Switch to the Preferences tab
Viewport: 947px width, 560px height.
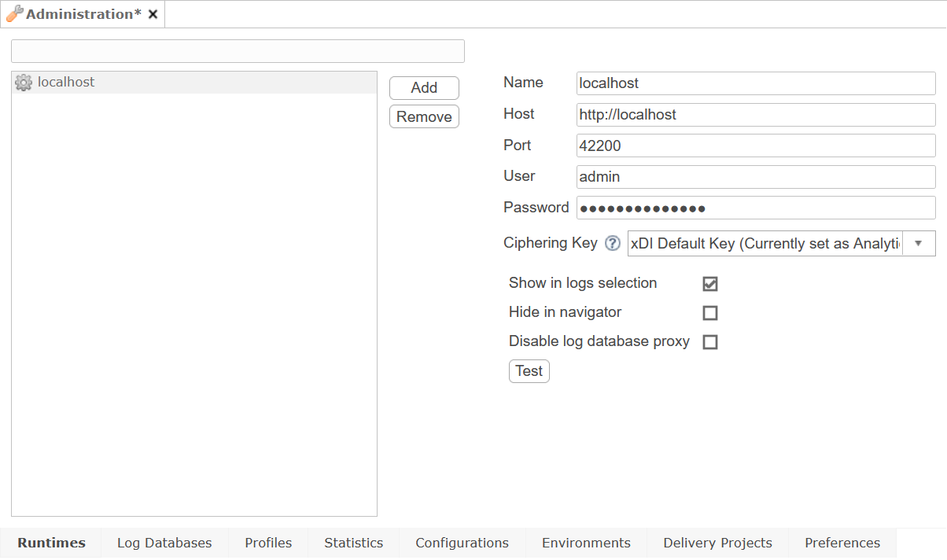(x=842, y=543)
